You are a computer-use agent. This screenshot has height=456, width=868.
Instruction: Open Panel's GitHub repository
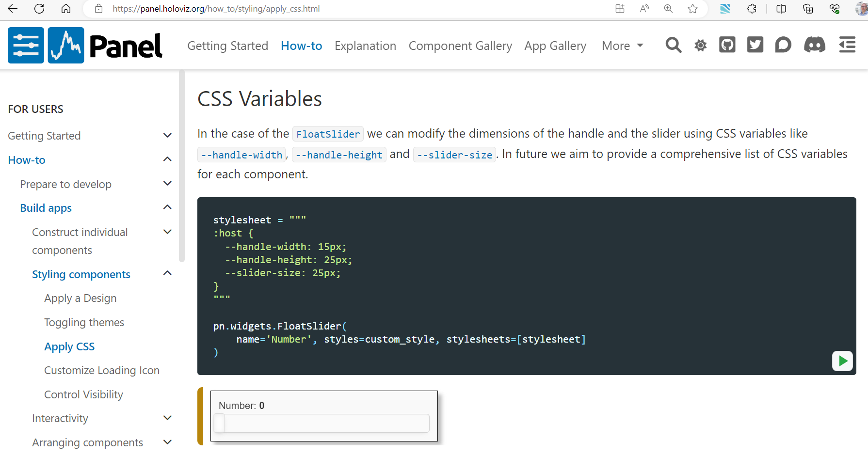pos(727,45)
